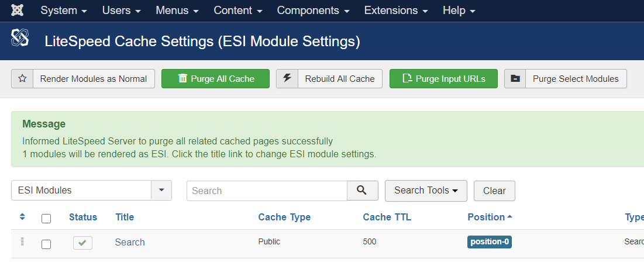The image size is (644, 273).
Task: Check the select-all checkbox in table header
Action: pos(46,219)
